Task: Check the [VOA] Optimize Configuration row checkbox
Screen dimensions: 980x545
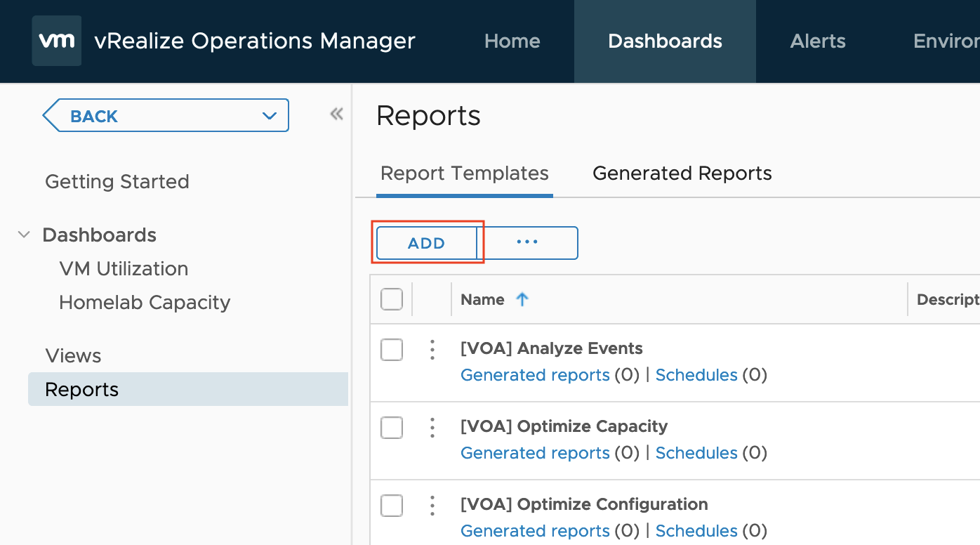Action: coord(392,505)
